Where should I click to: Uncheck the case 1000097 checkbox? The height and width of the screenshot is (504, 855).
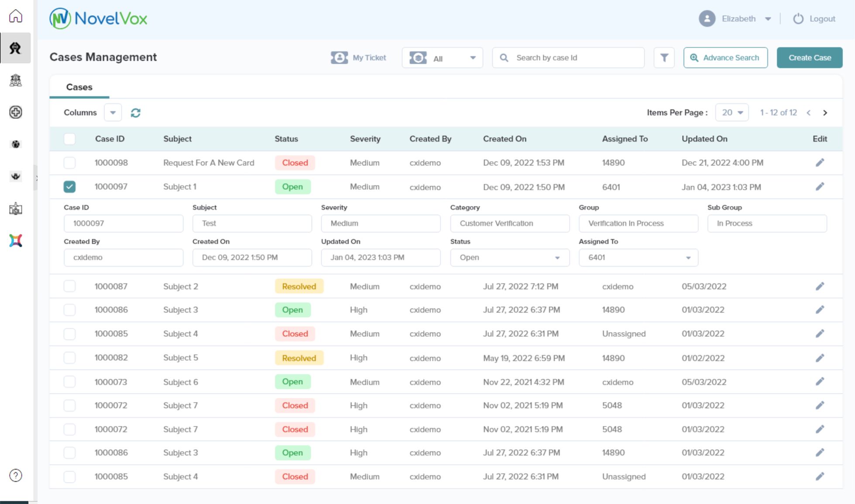[x=69, y=187]
